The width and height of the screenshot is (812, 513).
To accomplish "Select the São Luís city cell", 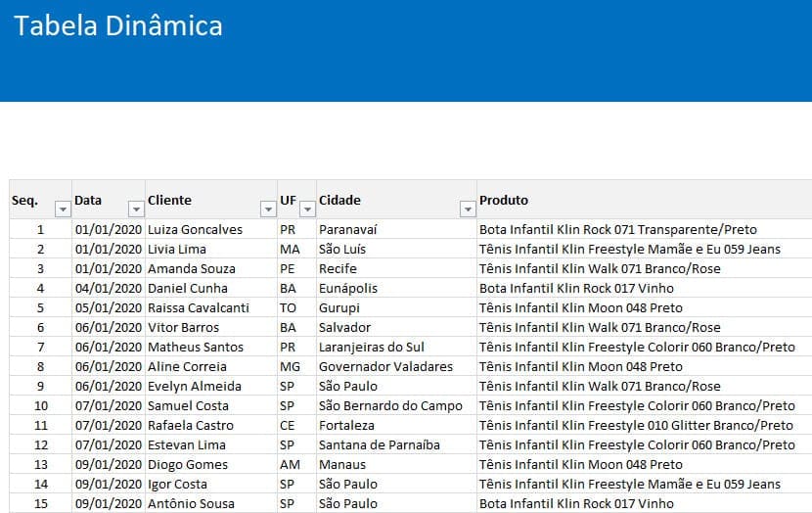I will coord(396,250).
